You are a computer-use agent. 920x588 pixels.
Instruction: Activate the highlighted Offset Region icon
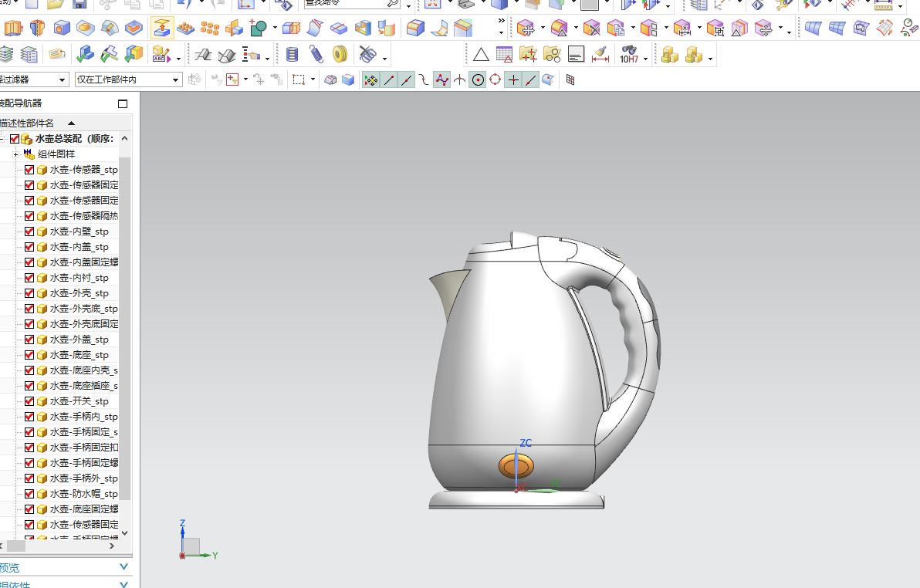click(161, 28)
